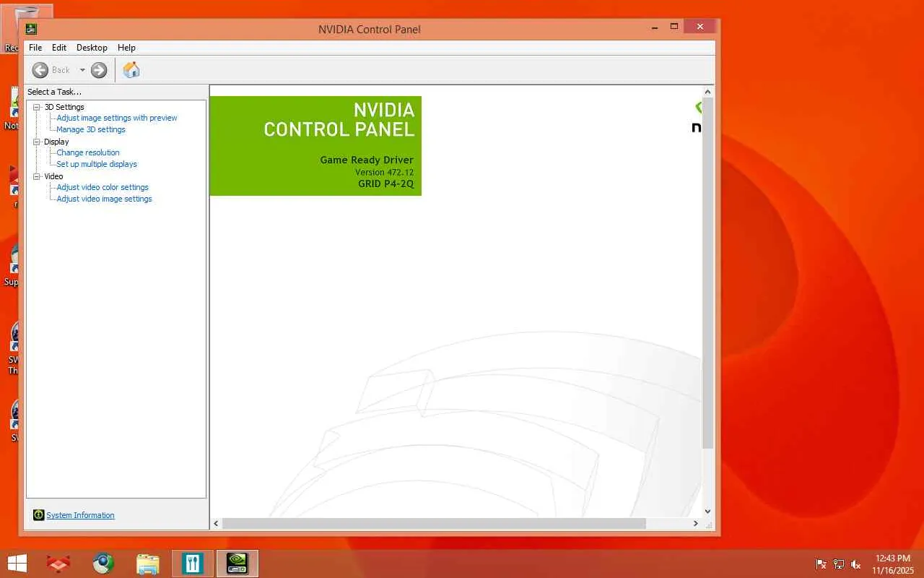Open Change resolution

click(x=88, y=152)
